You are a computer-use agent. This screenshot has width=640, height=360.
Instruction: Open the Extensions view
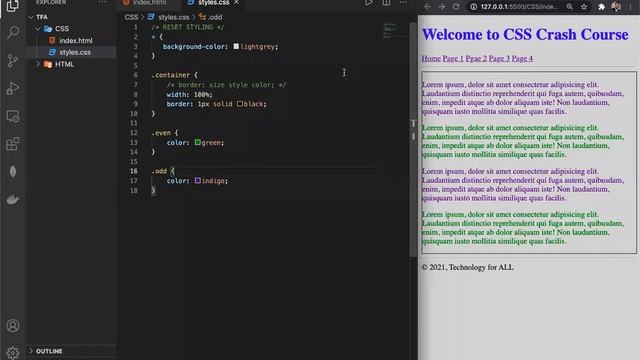(13, 144)
